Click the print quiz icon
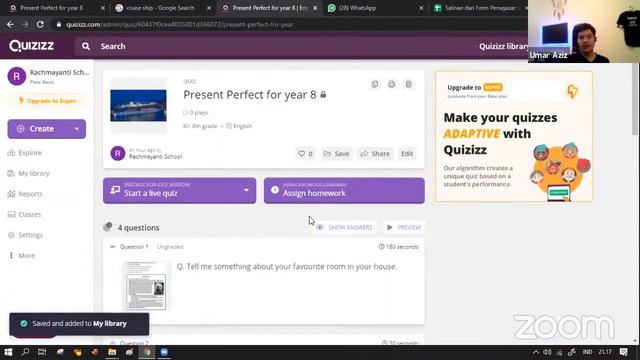This screenshot has height=360, width=640. pyautogui.click(x=391, y=84)
